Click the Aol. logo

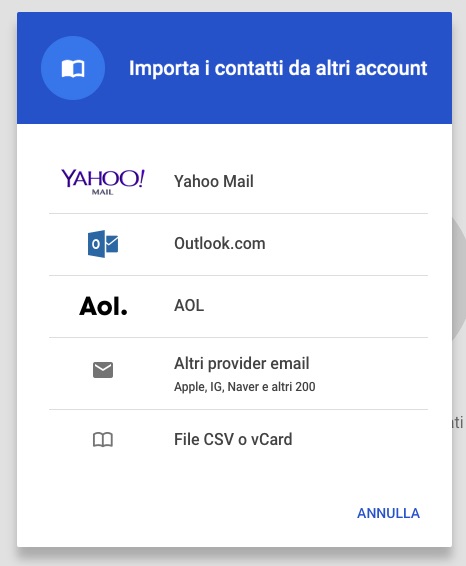click(103, 306)
